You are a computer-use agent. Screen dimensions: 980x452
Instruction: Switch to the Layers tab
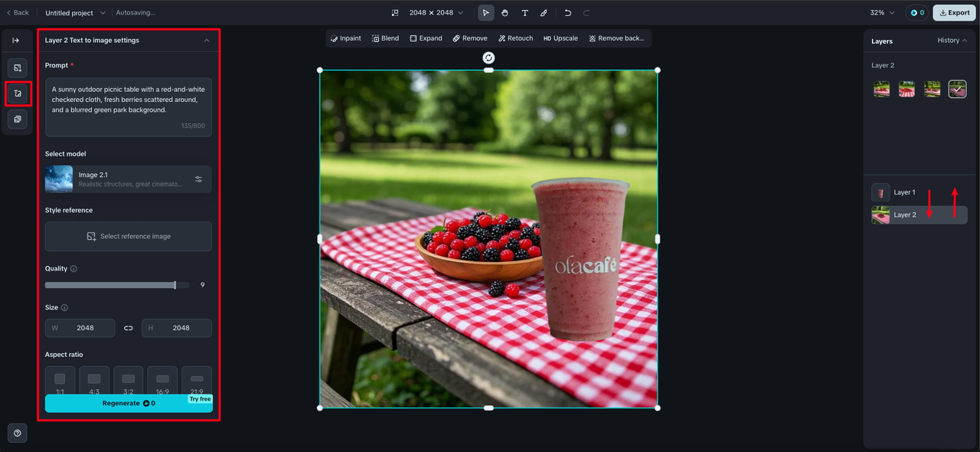click(882, 41)
